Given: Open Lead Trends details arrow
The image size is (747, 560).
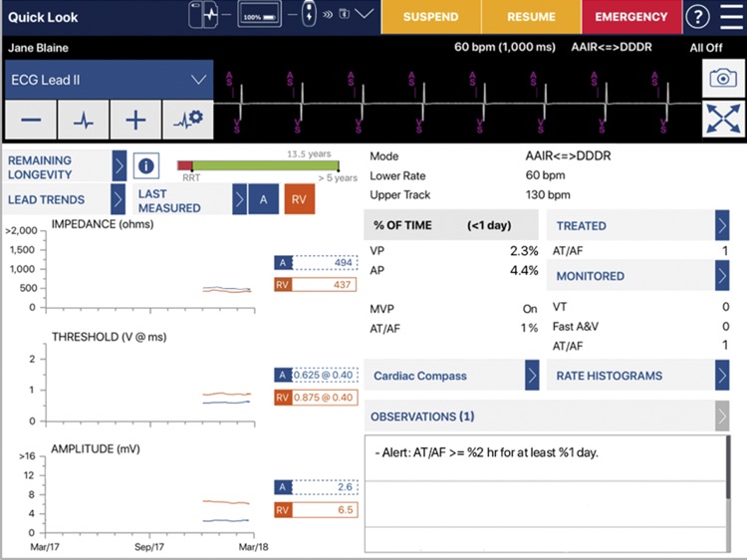Looking at the screenshot, I should point(119,199).
